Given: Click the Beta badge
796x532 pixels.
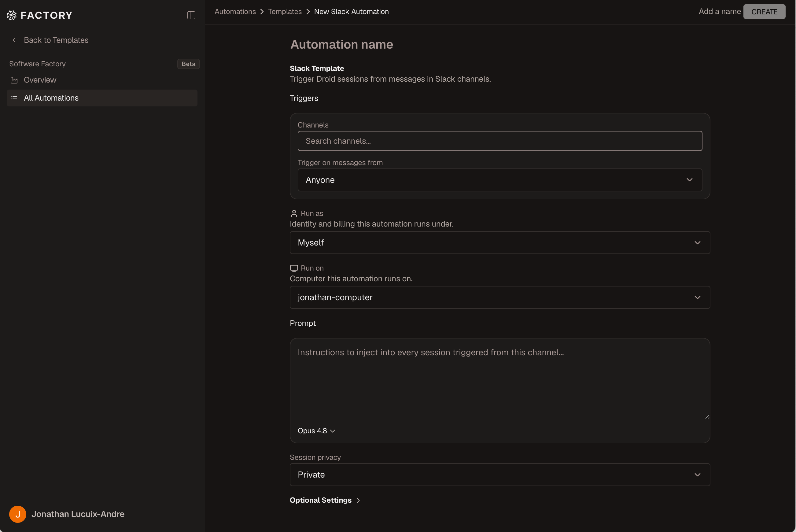Looking at the screenshot, I should [188, 64].
